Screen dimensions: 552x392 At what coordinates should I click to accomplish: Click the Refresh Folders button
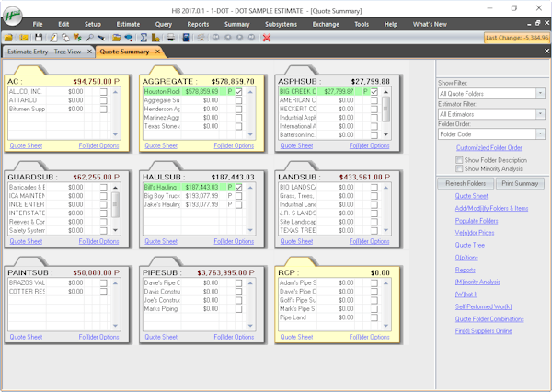[465, 183]
